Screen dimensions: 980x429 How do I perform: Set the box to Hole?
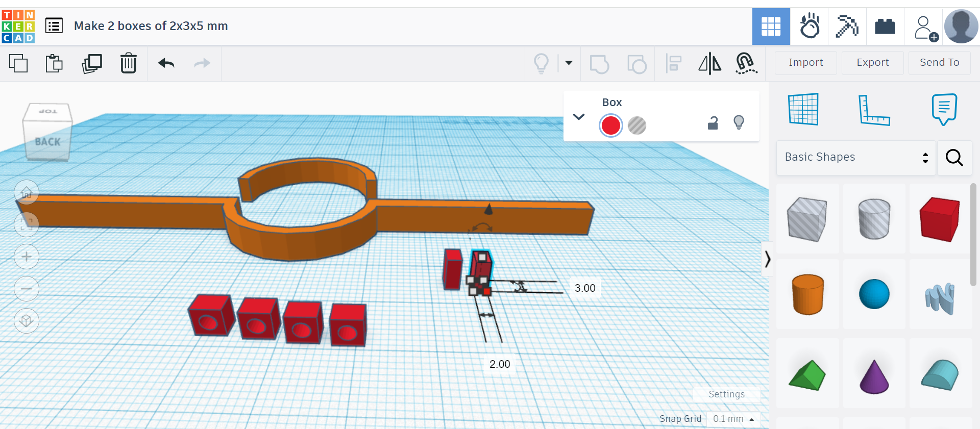(637, 125)
